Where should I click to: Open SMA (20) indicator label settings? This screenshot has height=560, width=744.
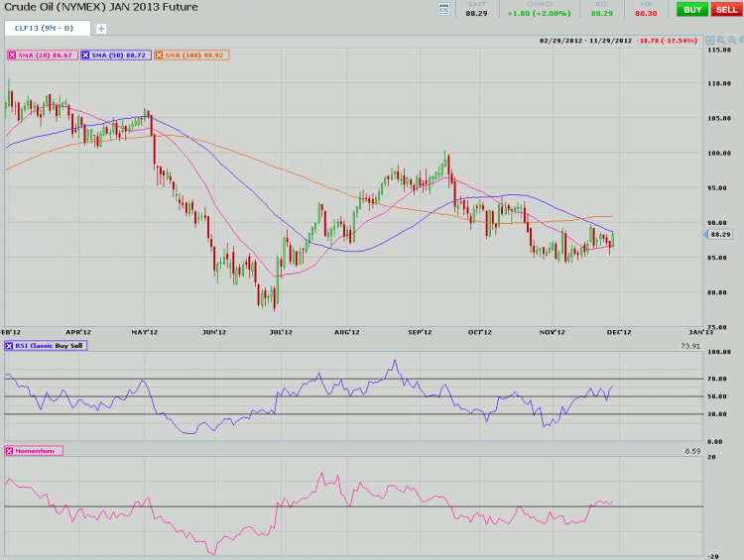point(44,56)
